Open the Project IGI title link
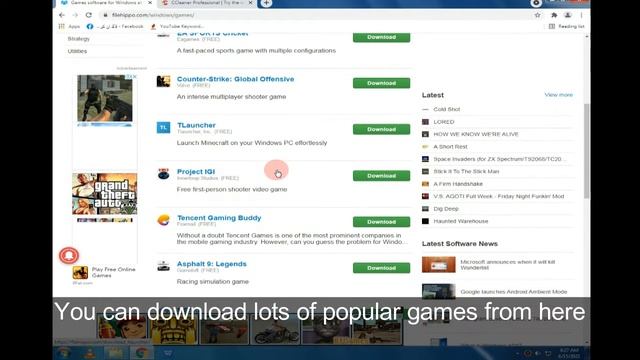Image resolution: width=640 pixels, height=360 pixels. coord(196,172)
